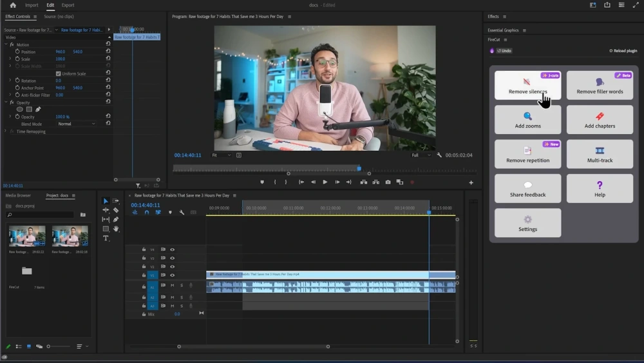Click the Remove silences FireCut button
The width and height of the screenshot is (644, 363).
point(527,86)
